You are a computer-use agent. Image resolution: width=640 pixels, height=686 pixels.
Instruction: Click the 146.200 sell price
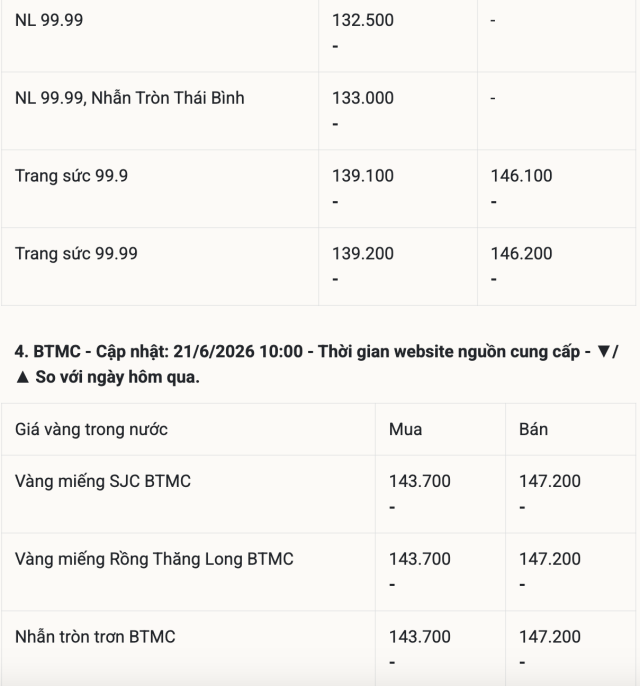point(521,254)
